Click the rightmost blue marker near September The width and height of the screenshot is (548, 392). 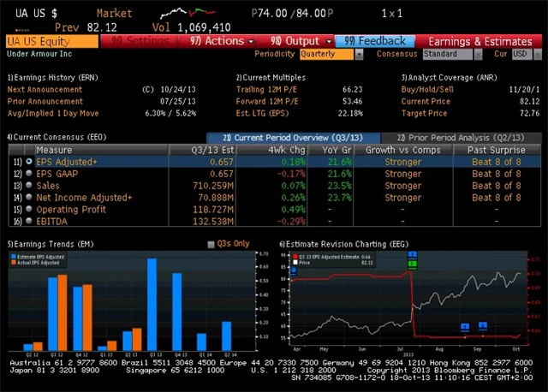pos(483,325)
